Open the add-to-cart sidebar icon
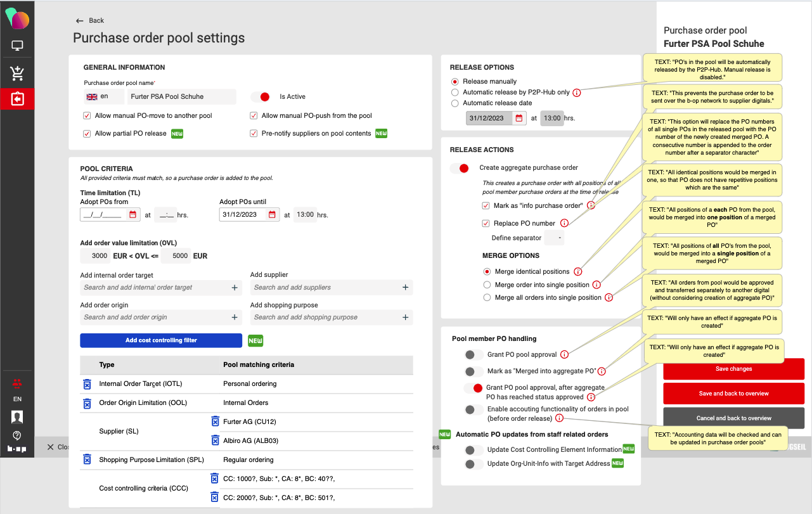 (17, 74)
